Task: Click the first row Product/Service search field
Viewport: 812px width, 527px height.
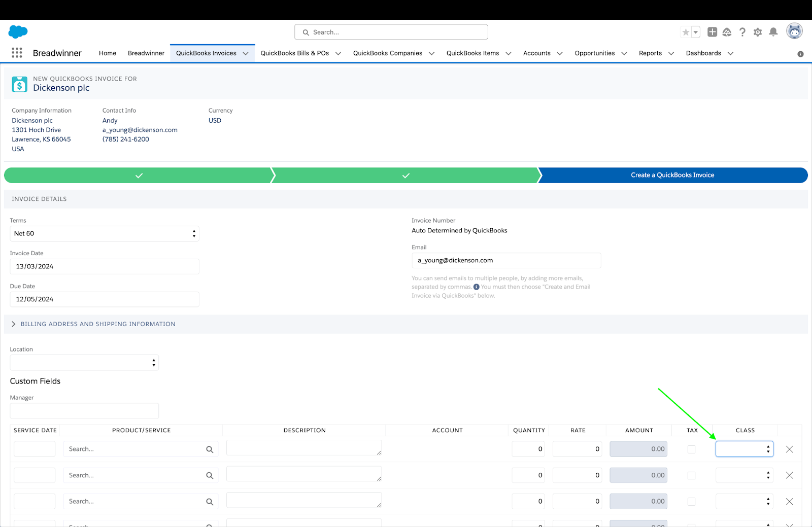Action: (141, 449)
